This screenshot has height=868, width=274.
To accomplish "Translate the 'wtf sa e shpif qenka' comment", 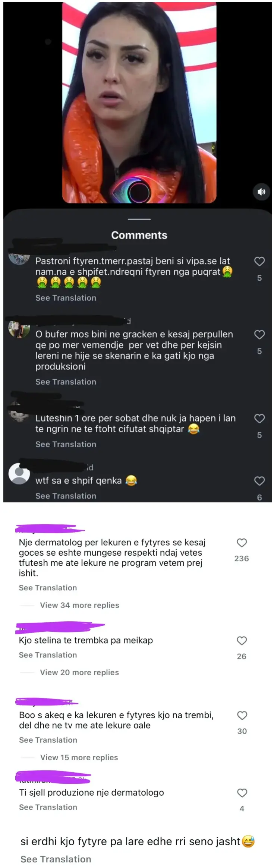I will click(x=66, y=496).
